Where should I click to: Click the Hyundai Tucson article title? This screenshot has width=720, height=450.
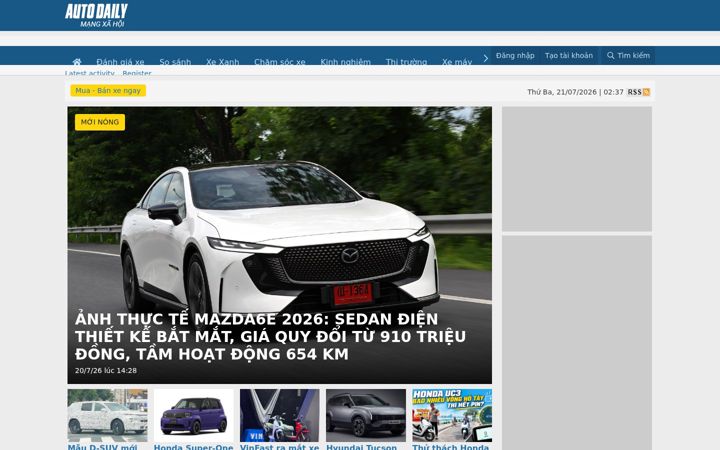[x=361, y=447]
